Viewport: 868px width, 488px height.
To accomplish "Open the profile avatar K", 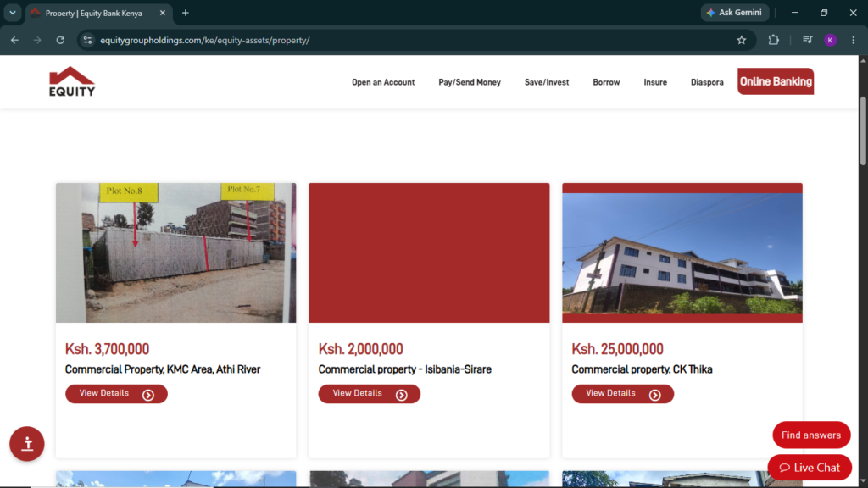I will (830, 40).
